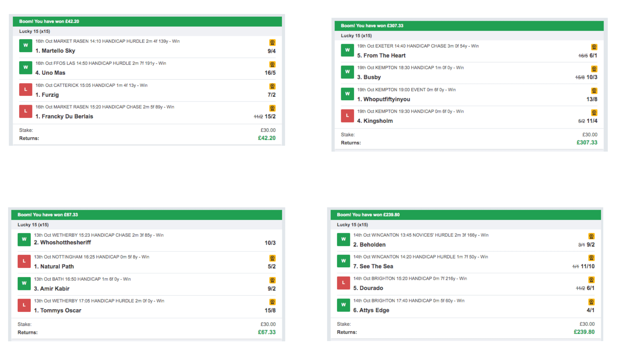Click the £42.20 returns amount

267,138
